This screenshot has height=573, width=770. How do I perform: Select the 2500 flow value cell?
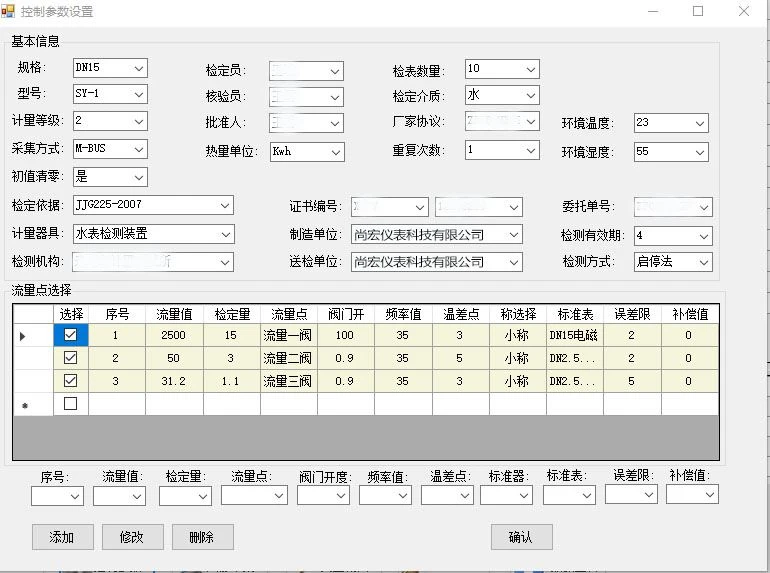(174, 335)
